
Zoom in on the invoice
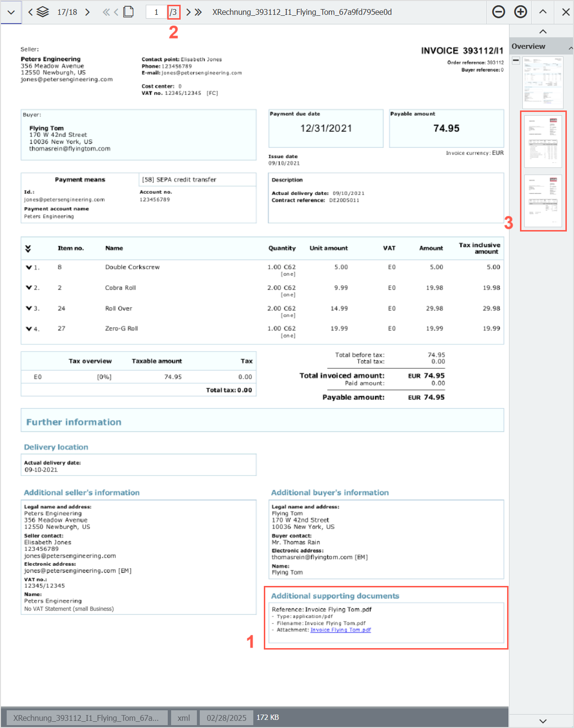(520, 12)
